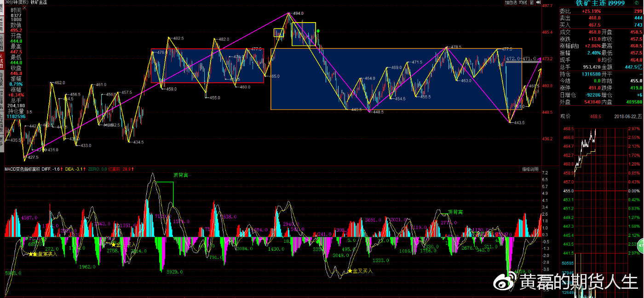
Task: Click the green down-arrow marker on the chart
Action: click(318, 31)
